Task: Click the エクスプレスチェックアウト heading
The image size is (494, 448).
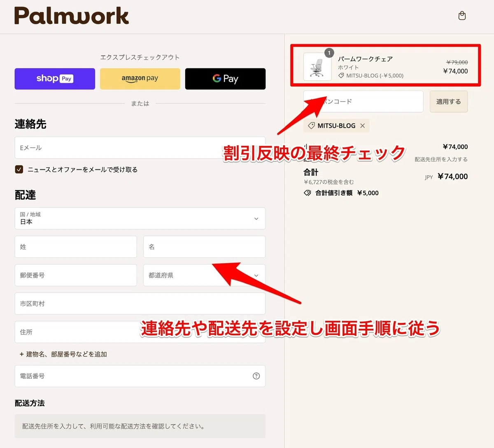Action: 140,57
